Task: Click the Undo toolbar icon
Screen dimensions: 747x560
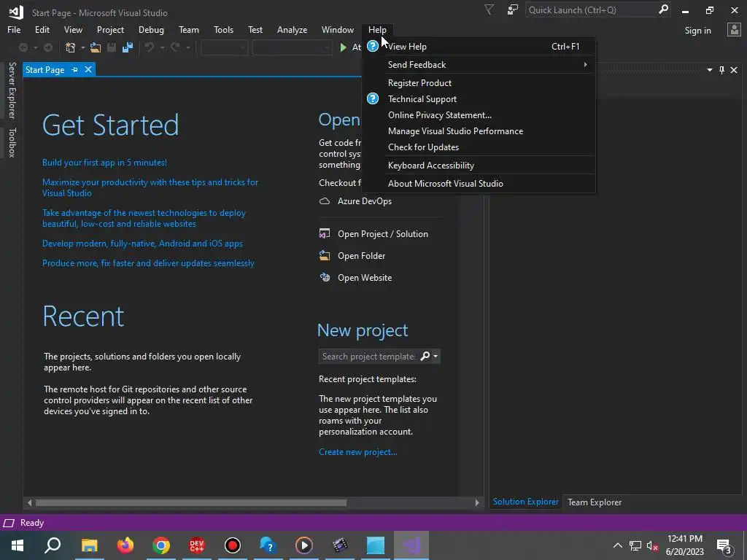Action: click(149, 47)
